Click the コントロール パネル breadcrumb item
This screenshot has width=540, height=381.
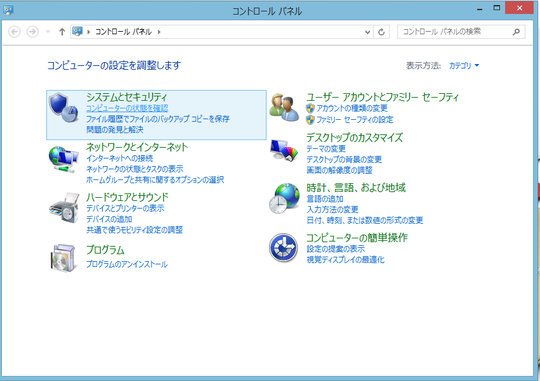point(123,32)
